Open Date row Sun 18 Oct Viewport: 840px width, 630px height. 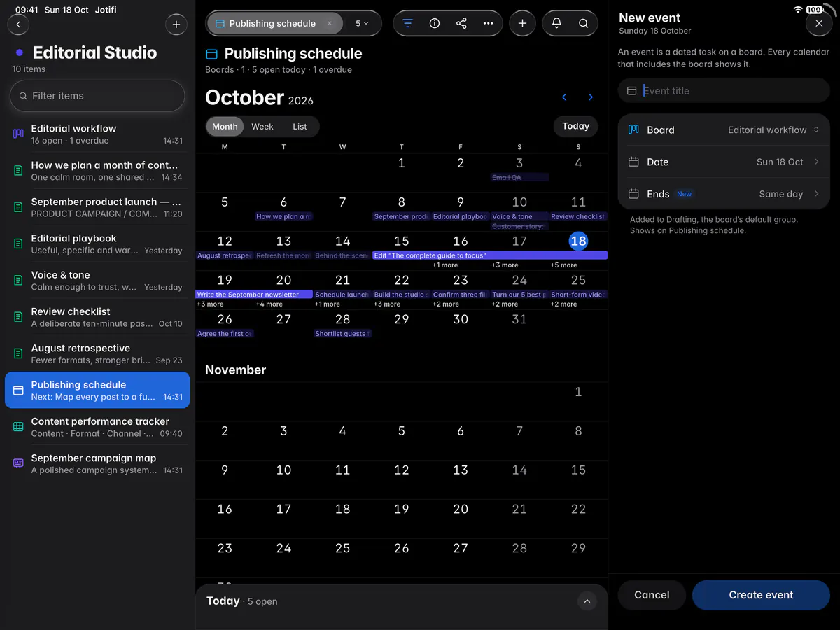click(x=724, y=162)
